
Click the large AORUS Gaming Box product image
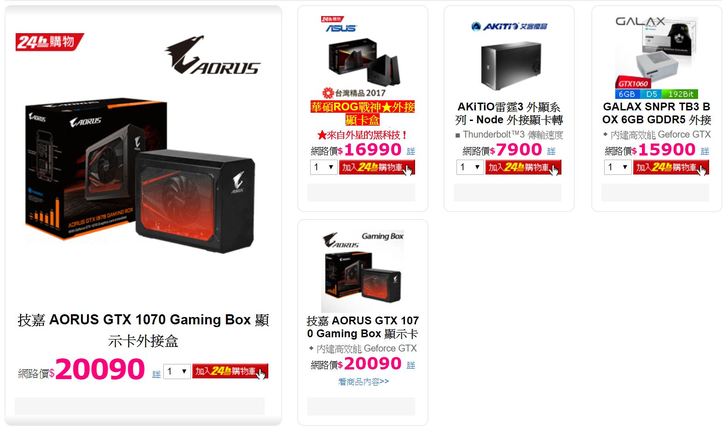tap(140, 174)
